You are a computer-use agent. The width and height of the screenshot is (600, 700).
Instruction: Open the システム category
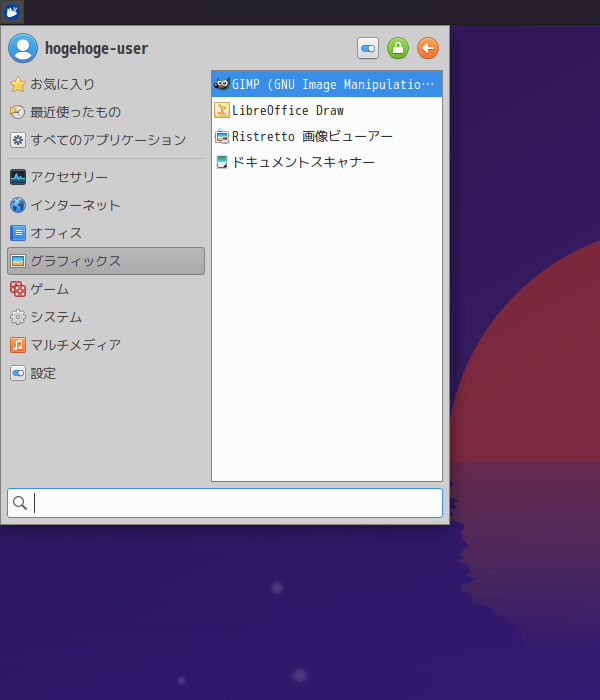click(x=106, y=317)
